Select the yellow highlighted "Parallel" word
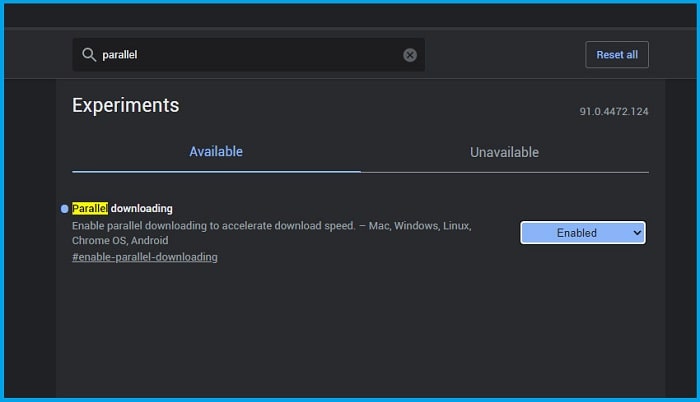 [x=90, y=209]
